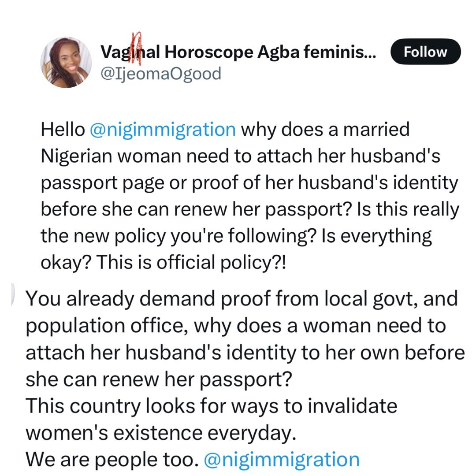This screenshot has width=476, height=476.
Task: Open the Vaginal Horoscope Agba display name
Action: (238, 52)
